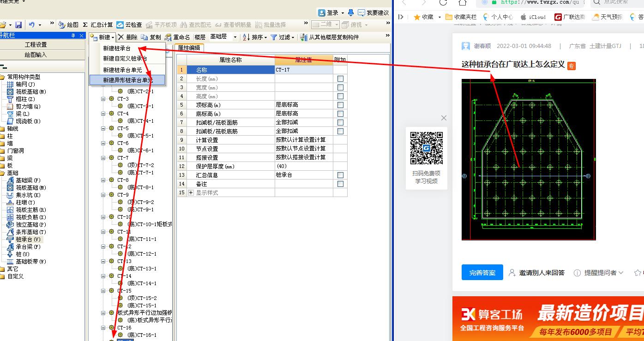
Task: Open the 登录 login dropdown arrow
Action: (343, 13)
